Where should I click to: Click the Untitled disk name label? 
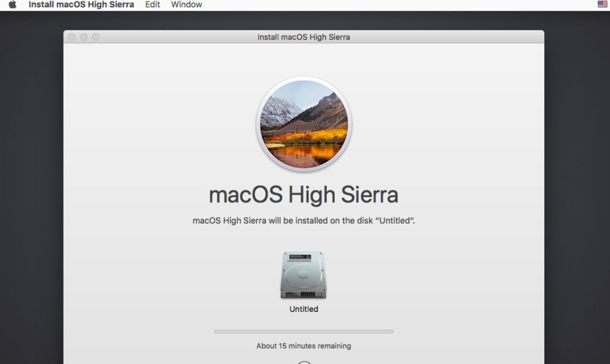coord(304,309)
